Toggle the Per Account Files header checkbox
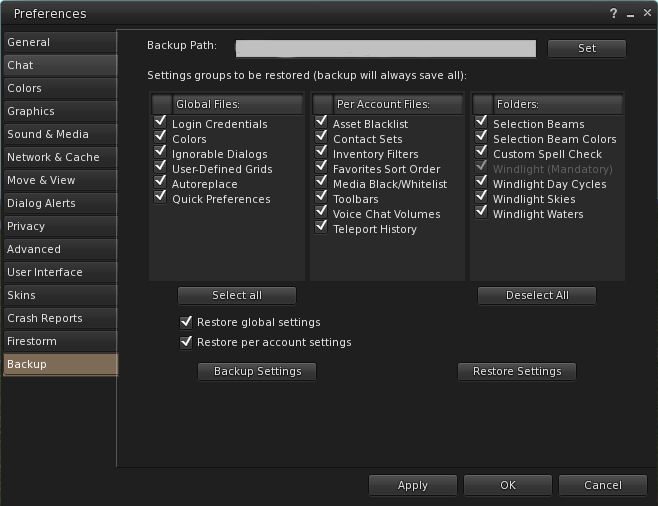This screenshot has width=658, height=506. pyautogui.click(x=321, y=104)
